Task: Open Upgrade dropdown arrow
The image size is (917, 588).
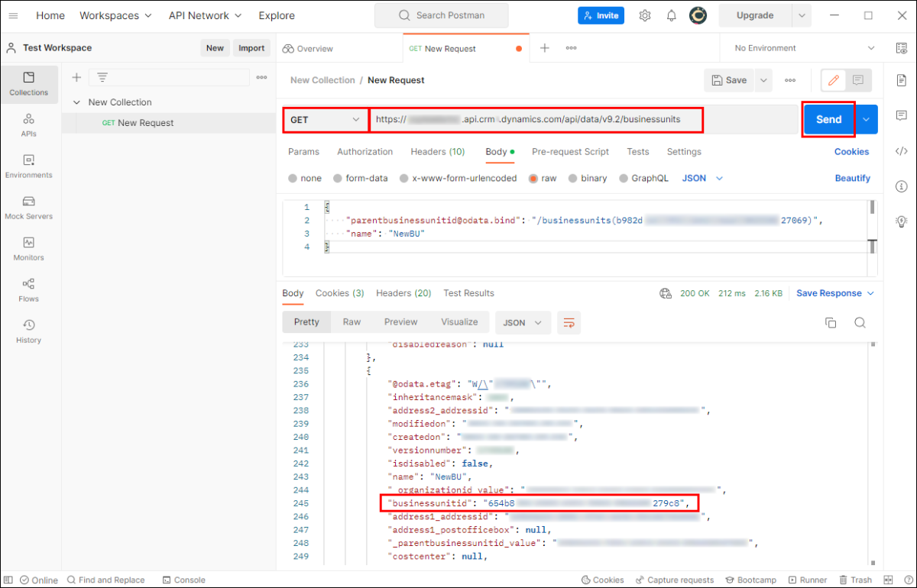Action: [802, 15]
